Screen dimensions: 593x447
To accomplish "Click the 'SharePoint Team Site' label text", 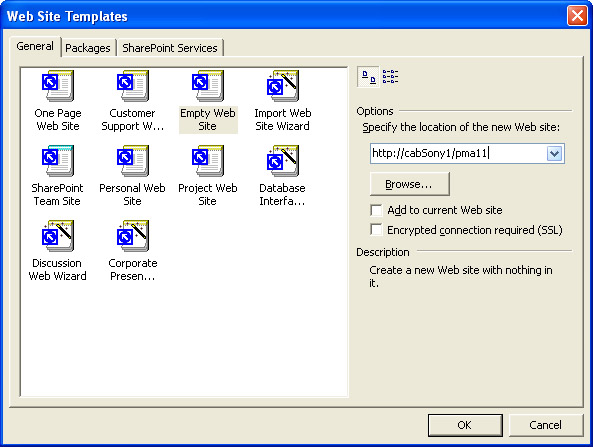I will pyautogui.click(x=57, y=194).
